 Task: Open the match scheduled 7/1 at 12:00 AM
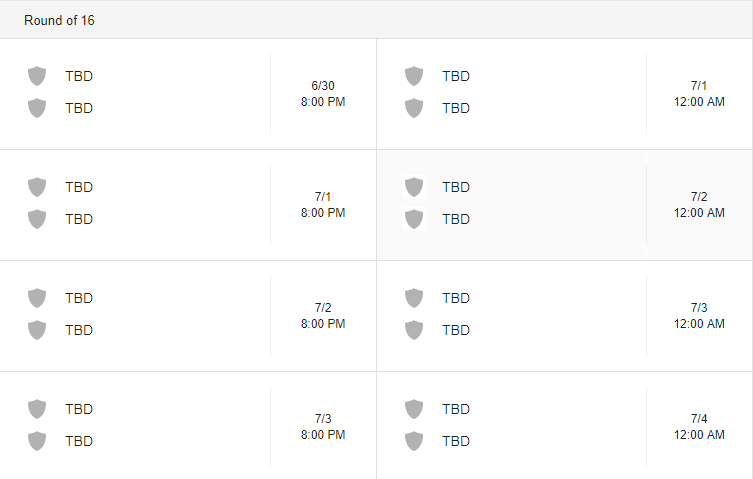(565, 94)
